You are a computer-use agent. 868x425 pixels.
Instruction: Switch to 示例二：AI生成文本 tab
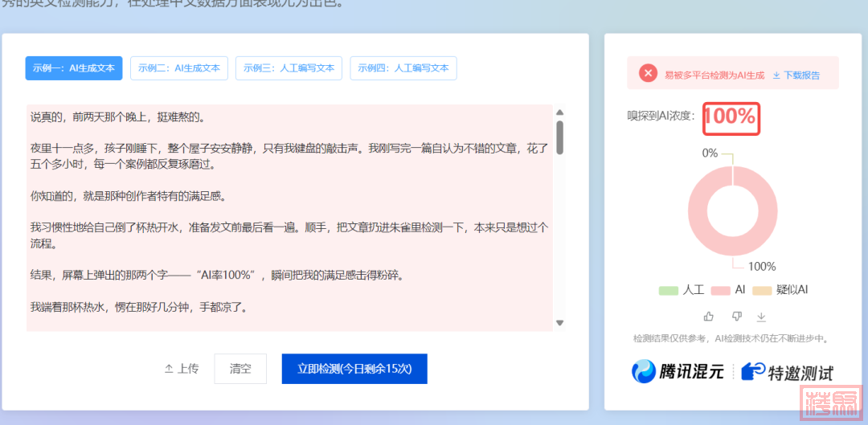tap(179, 68)
